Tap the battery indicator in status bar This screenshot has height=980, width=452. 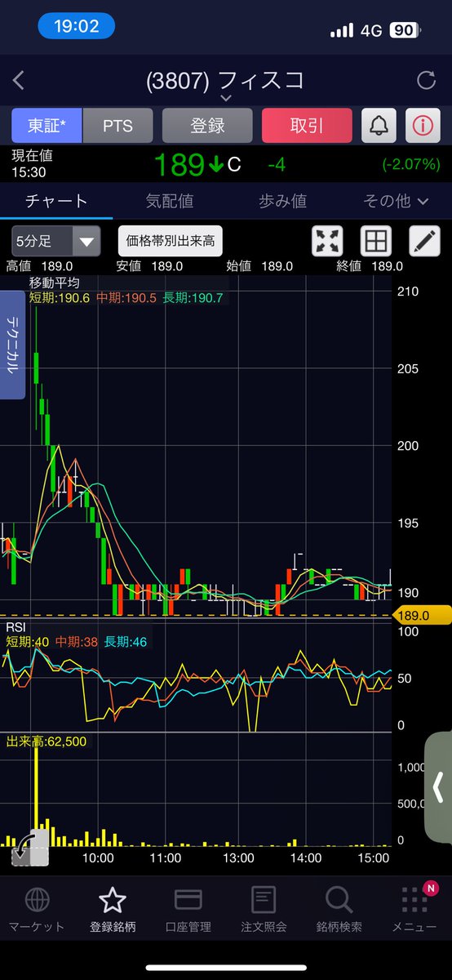point(405,29)
